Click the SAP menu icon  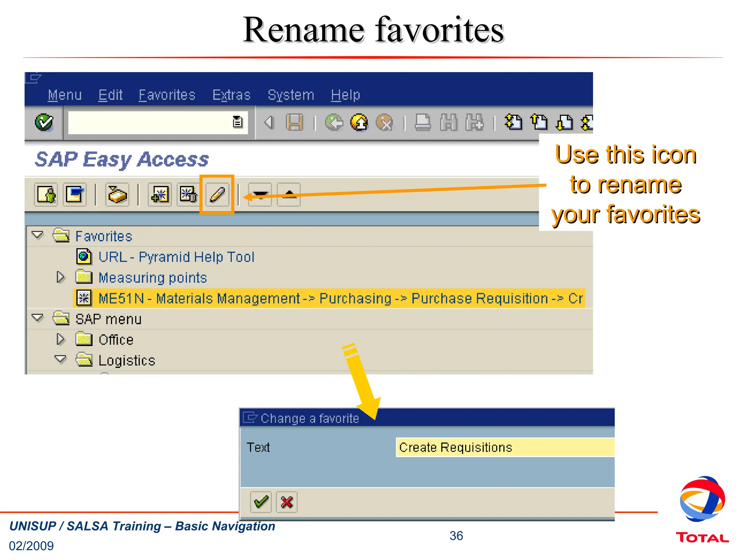point(75,195)
